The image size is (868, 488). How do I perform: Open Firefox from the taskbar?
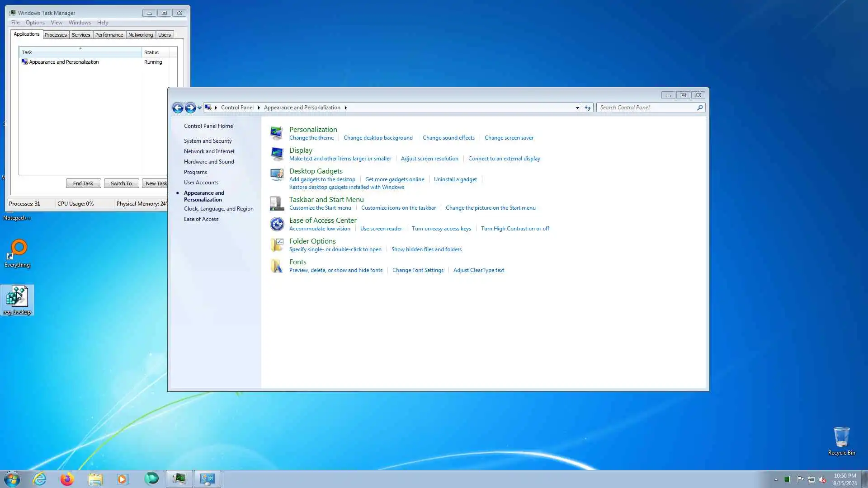(67, 479)
